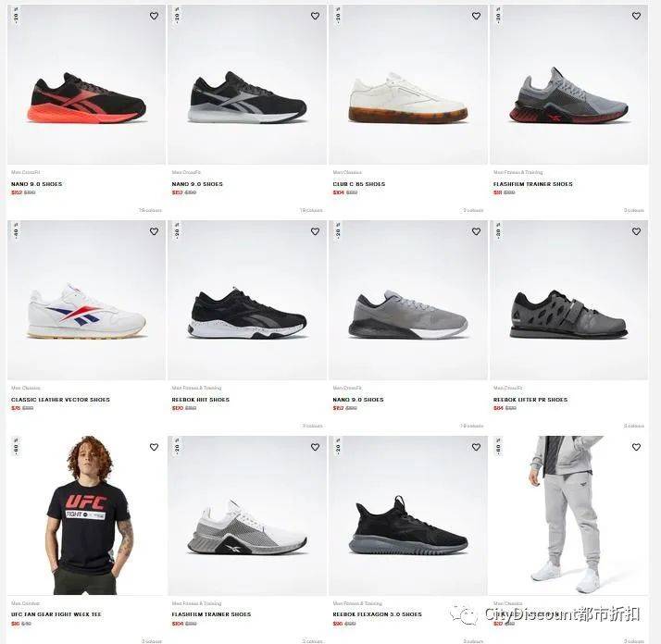Screen dimensions: 661x644
Task: Wishlist the white Flashfilm Trainer shoes
Action: (x=316, y=447)
